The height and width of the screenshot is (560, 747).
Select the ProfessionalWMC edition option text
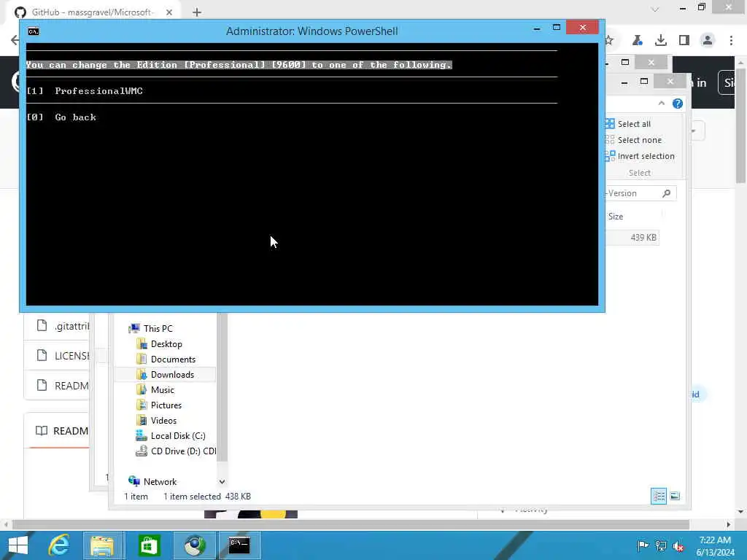point(98,91)
